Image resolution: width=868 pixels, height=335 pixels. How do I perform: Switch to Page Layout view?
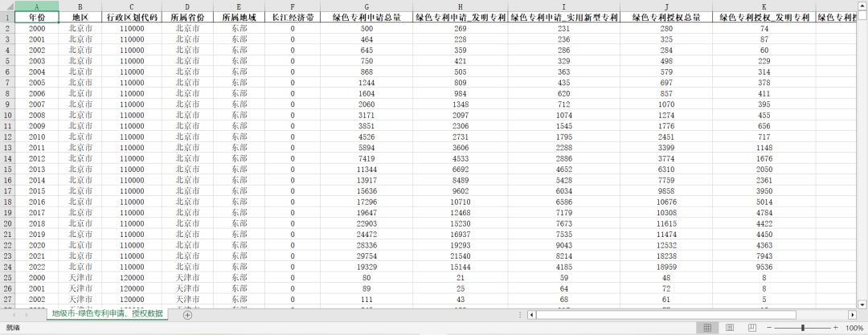(x=730, y=328)
